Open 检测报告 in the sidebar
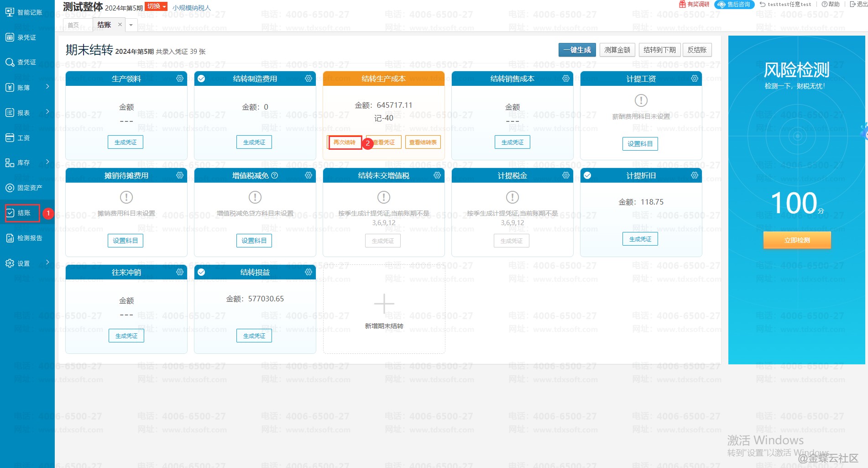The image size is (868, 468). pos(29,238)
